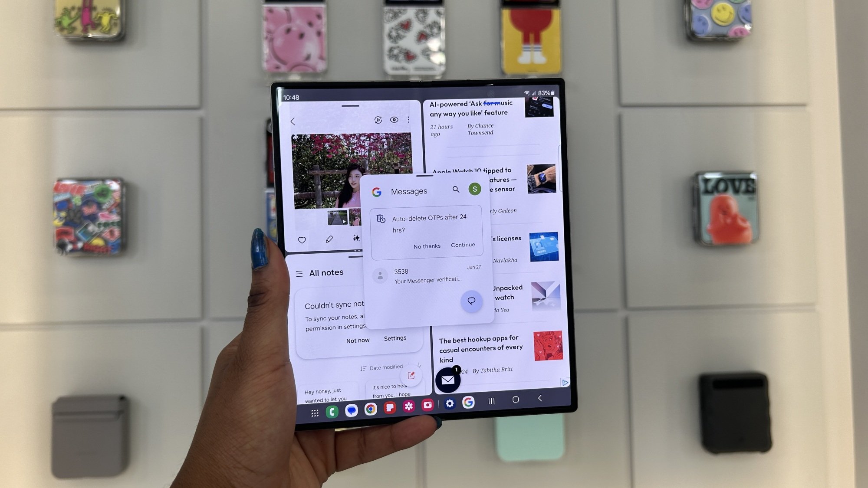Tap the Samsung Notes heart/favorite icon
Image resolution: width=868 pixels, height=488 pixels.
(302, 239)
